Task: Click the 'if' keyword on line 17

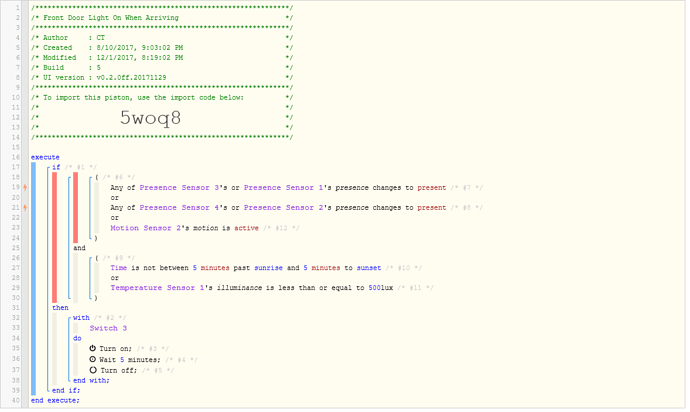Action: point(56,167)
